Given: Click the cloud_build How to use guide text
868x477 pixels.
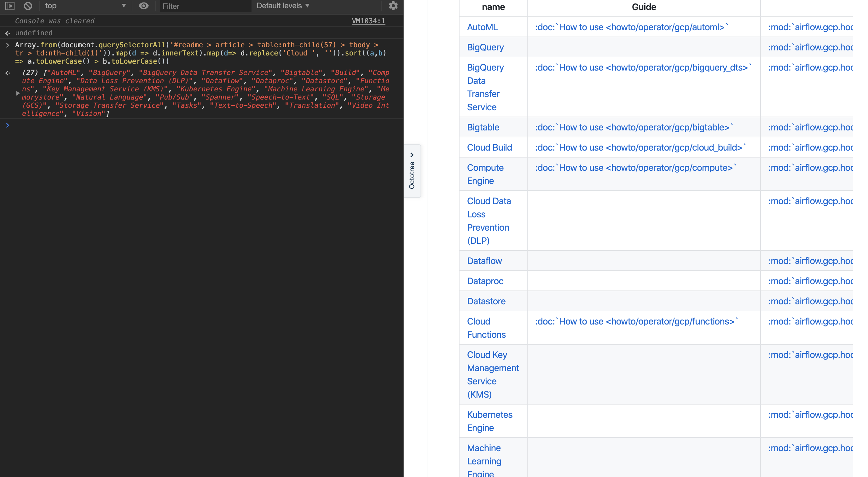Looking at the screenshot, I should click(x=640, y=147).
